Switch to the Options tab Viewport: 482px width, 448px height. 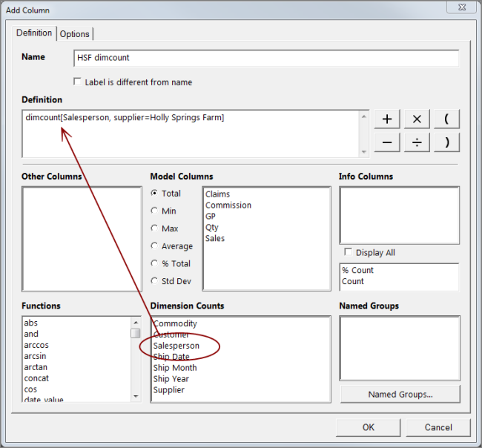click(75, 34)
